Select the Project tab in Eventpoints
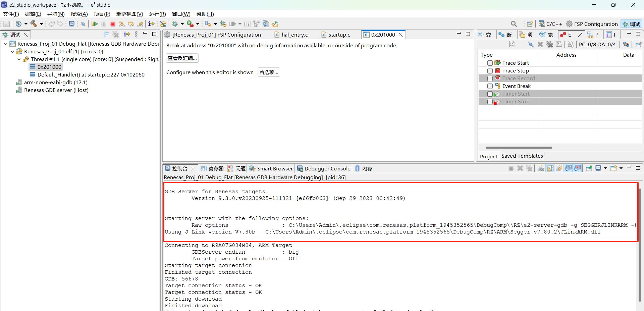Viewport: 644px width, 311px height. [x=488, y=156]
